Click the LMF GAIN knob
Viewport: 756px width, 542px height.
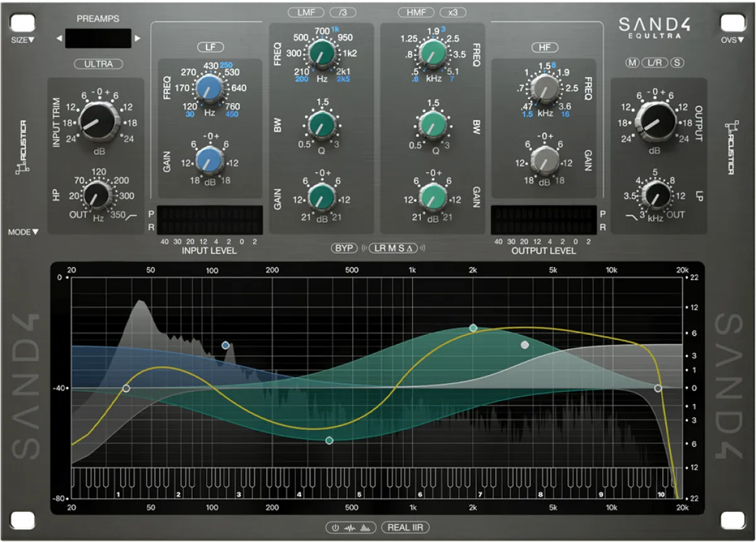click(x=322, y=196)
